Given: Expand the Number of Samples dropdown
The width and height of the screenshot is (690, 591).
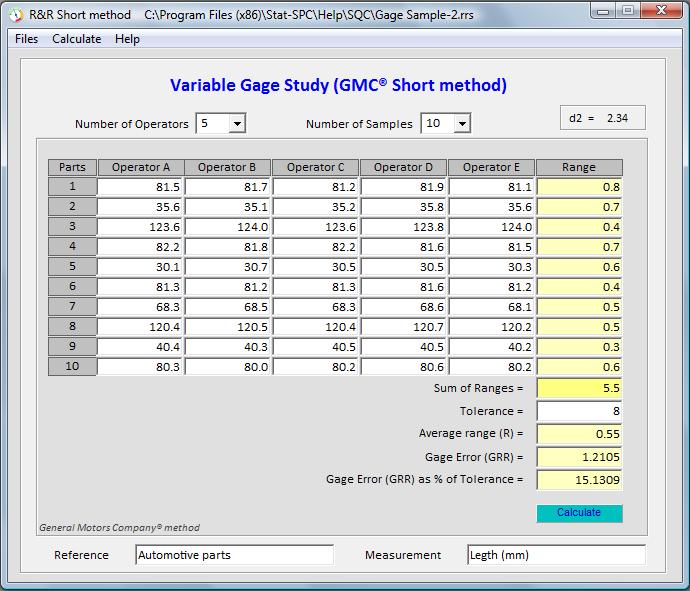Looking at the screenshot, I should 462,123.
